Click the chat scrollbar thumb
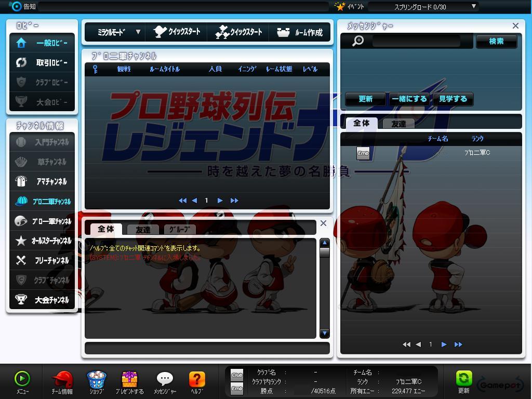 (x=325, y=252)
